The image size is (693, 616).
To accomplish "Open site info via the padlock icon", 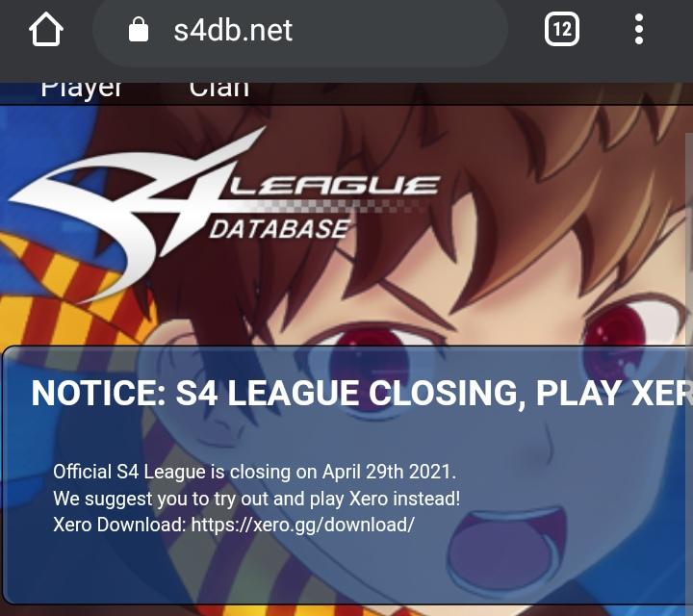I will point(139,30).
